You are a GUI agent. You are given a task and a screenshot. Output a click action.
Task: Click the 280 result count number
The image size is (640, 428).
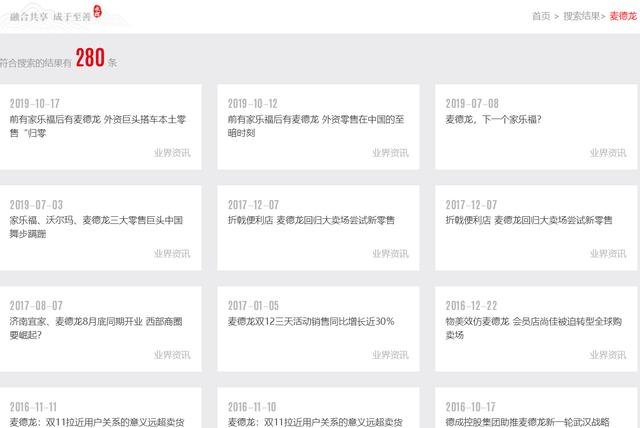point(90,58)
